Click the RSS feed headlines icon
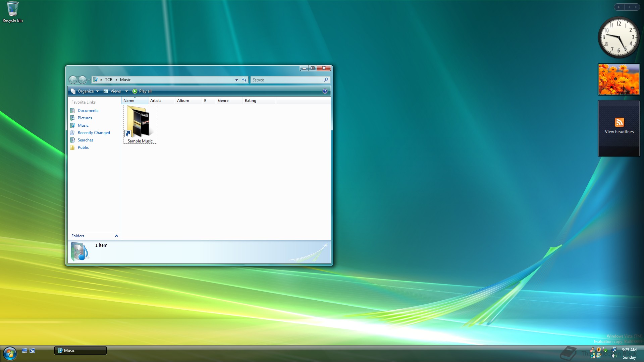The height and width of the screenshot is (362, 644). click(619, 122)
